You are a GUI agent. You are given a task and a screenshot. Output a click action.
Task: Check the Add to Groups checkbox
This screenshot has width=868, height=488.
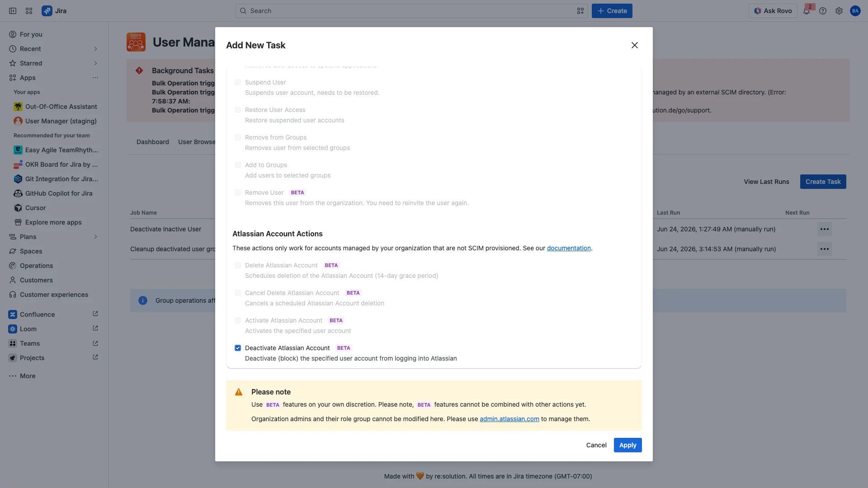[238, 165]
